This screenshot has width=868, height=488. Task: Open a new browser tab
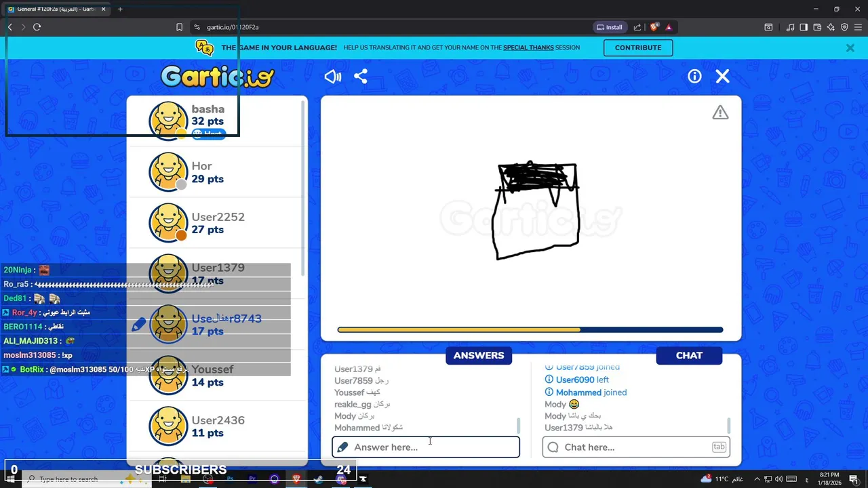[x=120, y=9]
